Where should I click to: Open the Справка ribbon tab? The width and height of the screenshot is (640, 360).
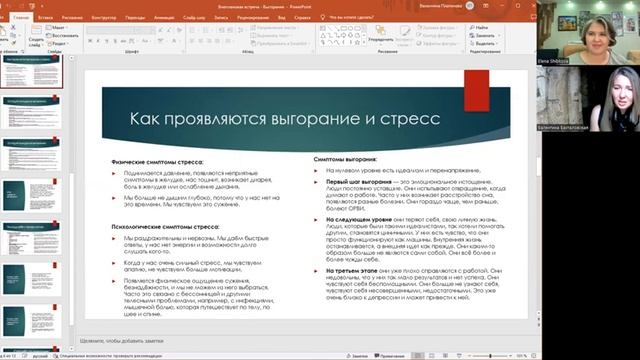302,18
